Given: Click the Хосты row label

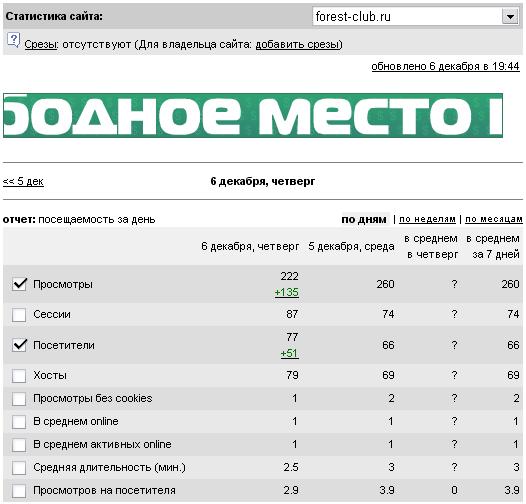Looking at the screenshot, I should pyautogui.click(x=50, y=375).
